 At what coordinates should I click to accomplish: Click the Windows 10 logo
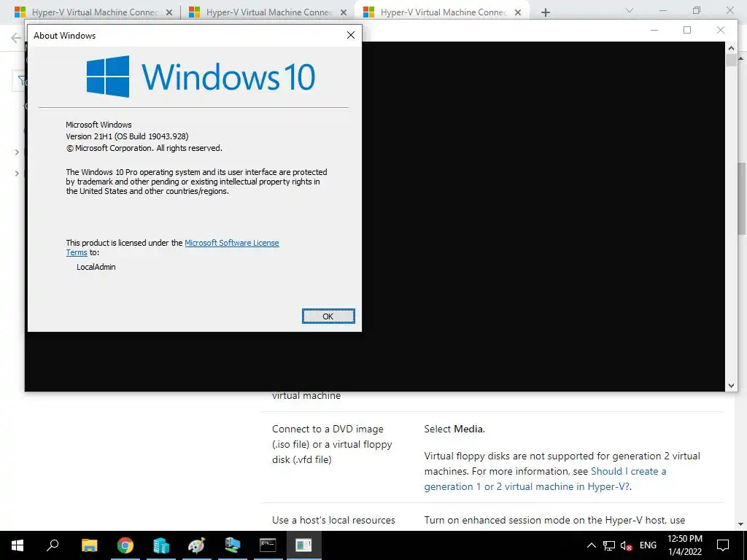[x=201, y=77]
